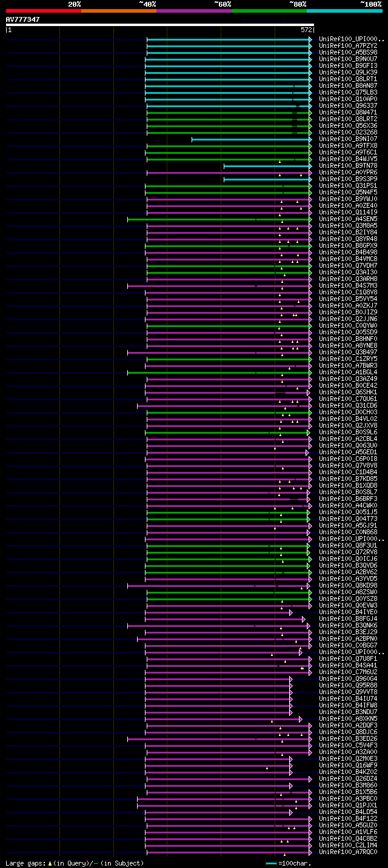Click the purple alignment bar for Q8KD98

pyautogui.click(x=218, y=586)
